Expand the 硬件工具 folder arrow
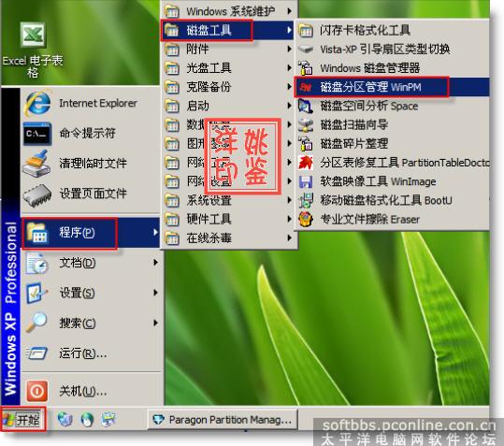504x446 pixels. point(289,219)
